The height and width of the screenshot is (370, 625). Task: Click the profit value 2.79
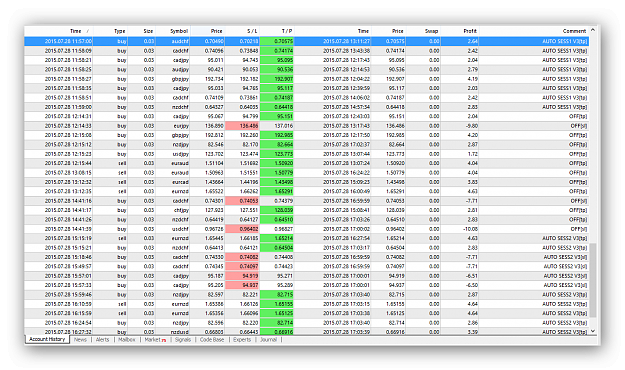(x=473, y=69)
